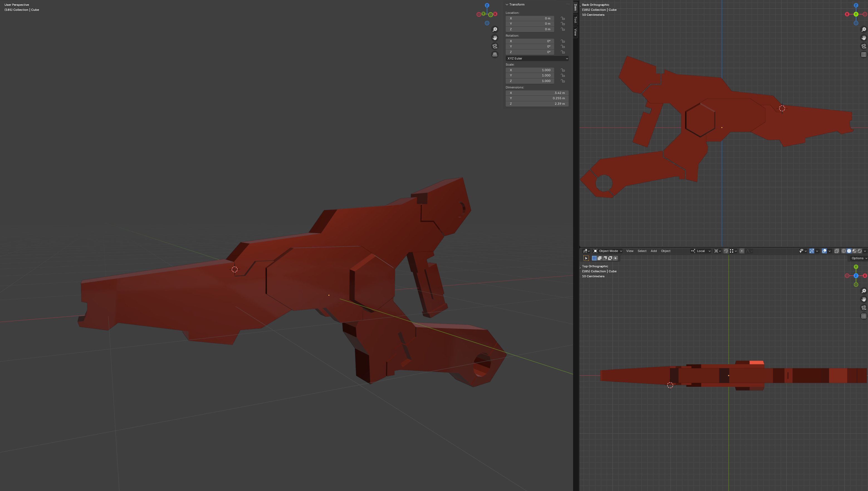Toggle viewport gizmos icon
This screenshot has height=491, width=868.
point(812,251)
